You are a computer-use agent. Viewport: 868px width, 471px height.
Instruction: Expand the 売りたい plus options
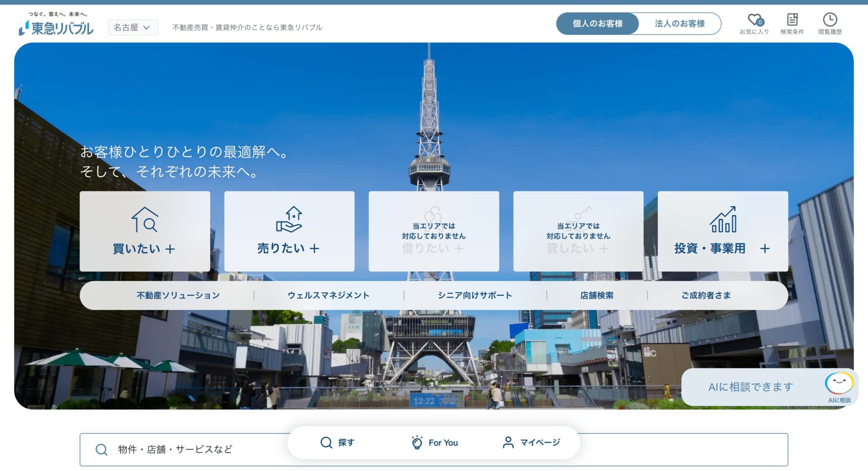tap(315, 248)
